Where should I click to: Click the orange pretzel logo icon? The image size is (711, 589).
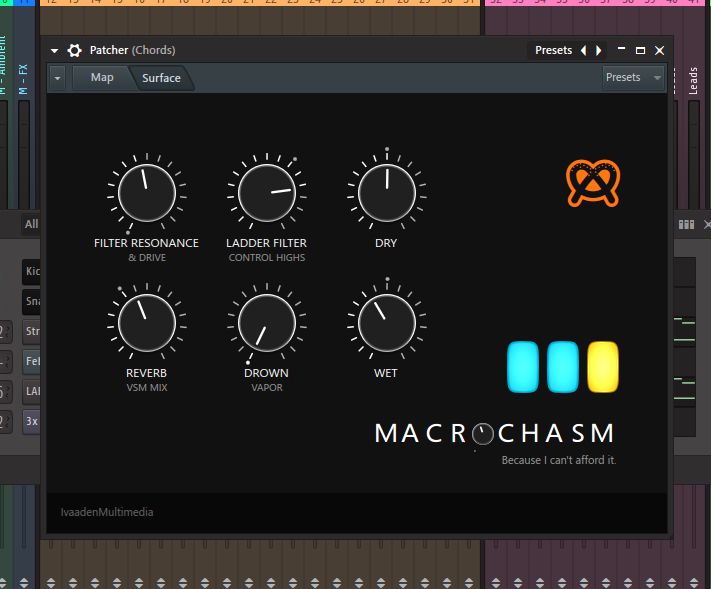(x=593, y=183)
